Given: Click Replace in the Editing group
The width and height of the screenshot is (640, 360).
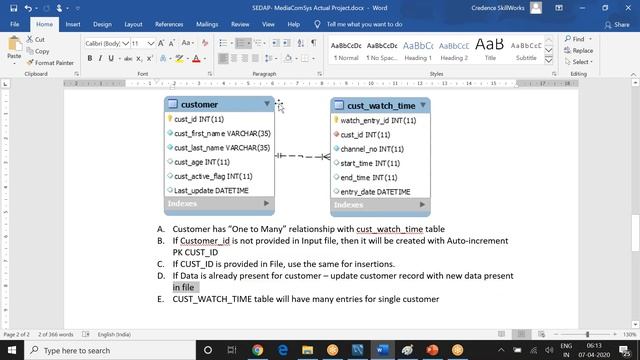Looking at the screenshot, I should tap(578, 51).
